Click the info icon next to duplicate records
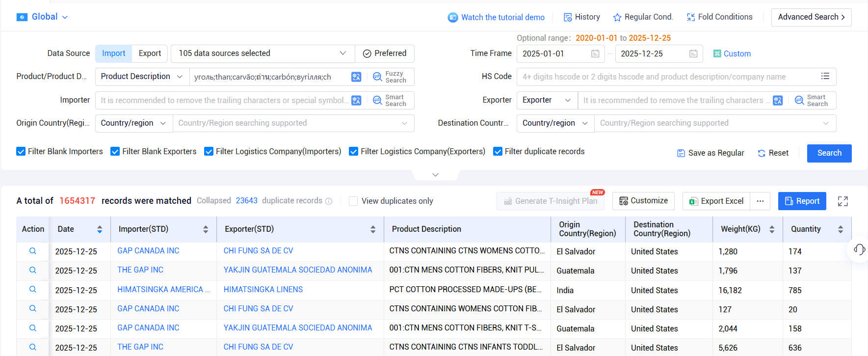This screenshot has height=356, width=868. 329,201
